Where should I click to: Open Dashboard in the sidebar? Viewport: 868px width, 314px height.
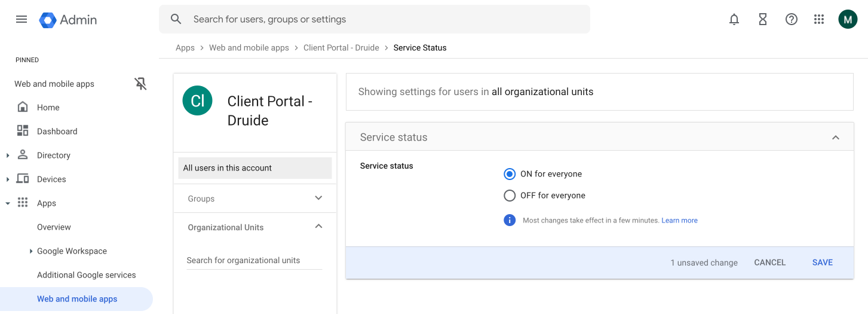[57, 132]
